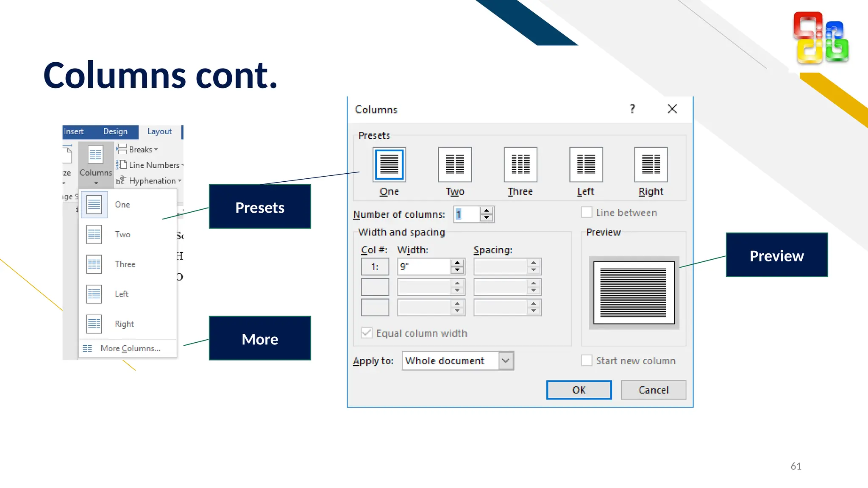Image resolution: width=868 pixels, height=488 pixels.
Task: Choose Right icon in Columns dropdown menu
Action: (x=94, y=324)
